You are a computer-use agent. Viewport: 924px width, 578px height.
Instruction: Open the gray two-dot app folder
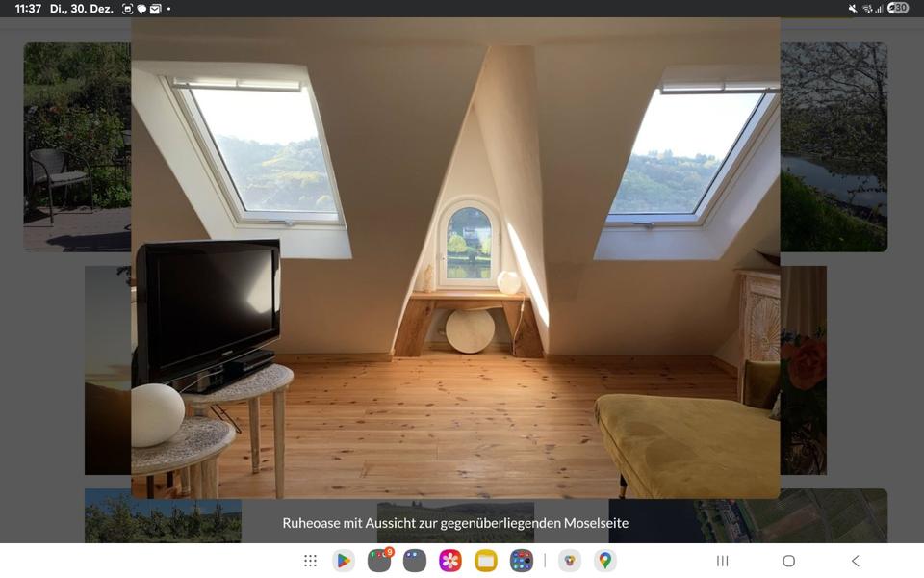(x=415, y=561)
